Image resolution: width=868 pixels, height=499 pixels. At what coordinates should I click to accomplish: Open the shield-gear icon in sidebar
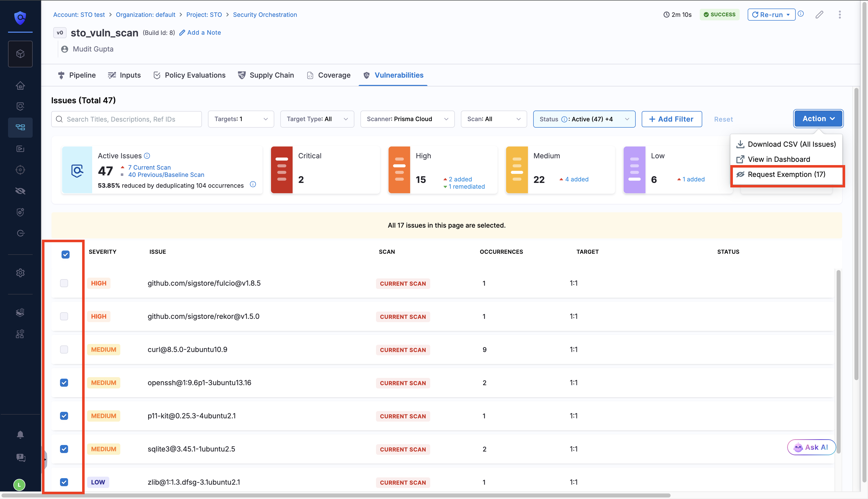coord(20,212)
